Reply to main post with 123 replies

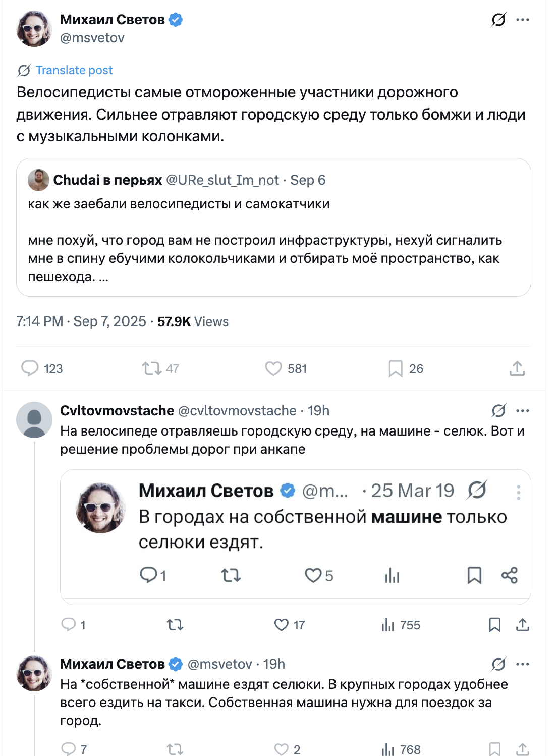point(30,369)
